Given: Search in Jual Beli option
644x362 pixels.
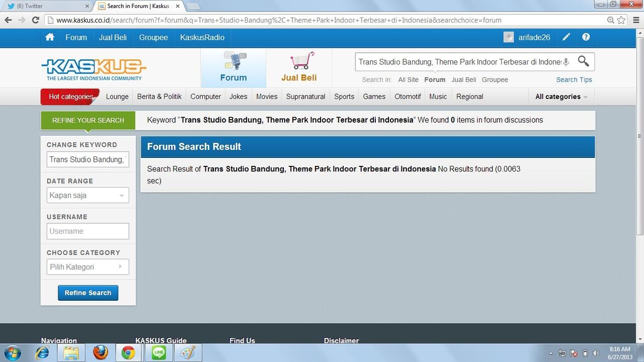Looking at the screenshot, I should pyautogui.click(x=463, y=79).
